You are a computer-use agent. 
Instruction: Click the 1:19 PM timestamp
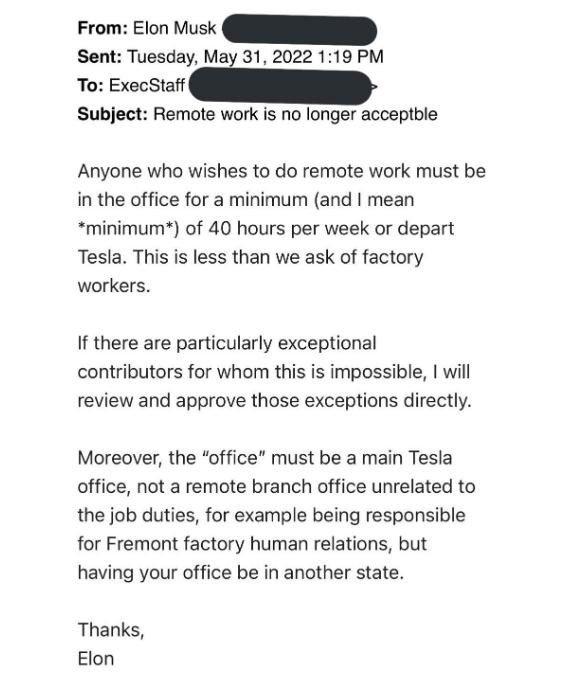[350, 57]
